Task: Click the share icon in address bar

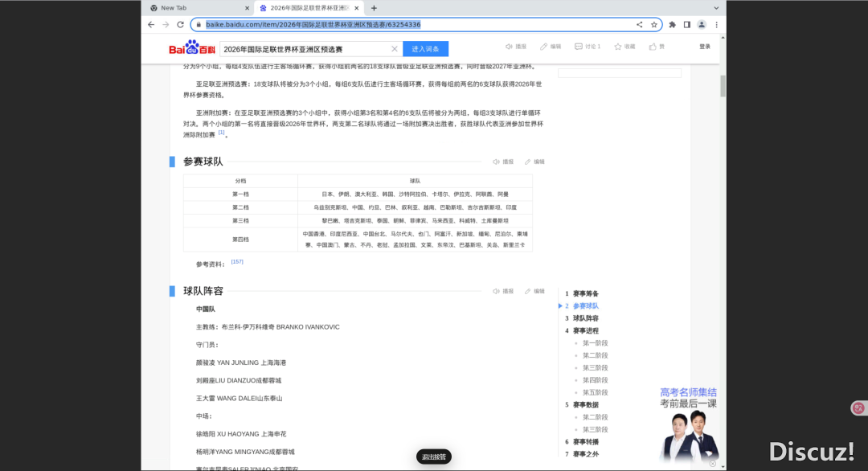Action: pos(640,25)
